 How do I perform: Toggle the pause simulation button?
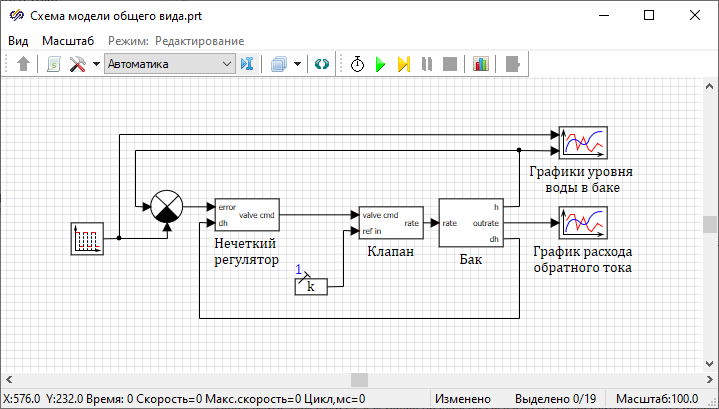click(427, 64)
